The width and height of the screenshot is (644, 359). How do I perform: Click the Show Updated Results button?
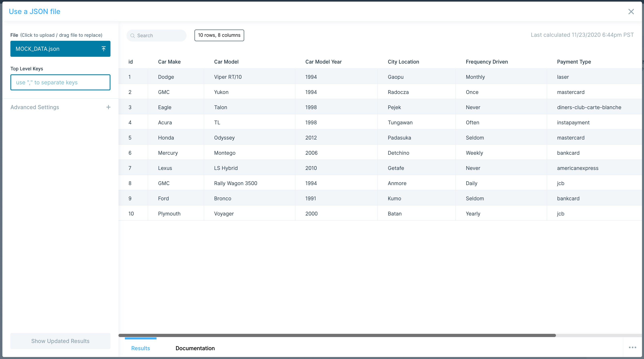point(60,341)
